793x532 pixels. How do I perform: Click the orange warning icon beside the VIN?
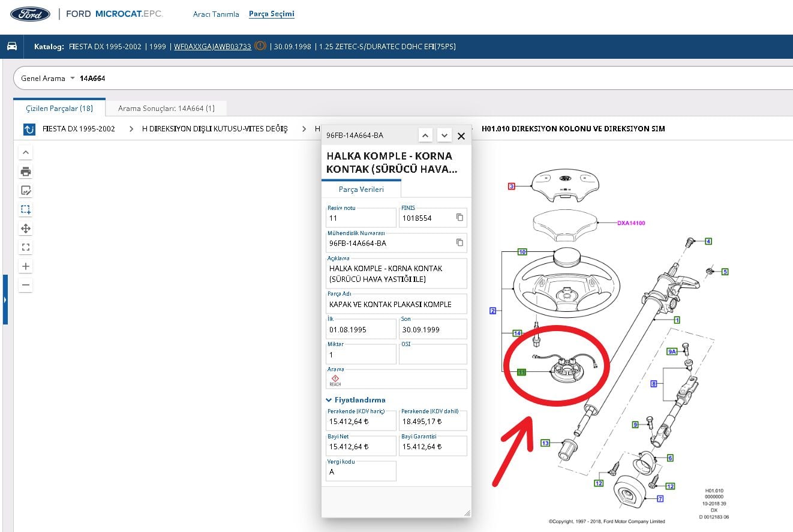pyautogui.click(x=260, y=46)
